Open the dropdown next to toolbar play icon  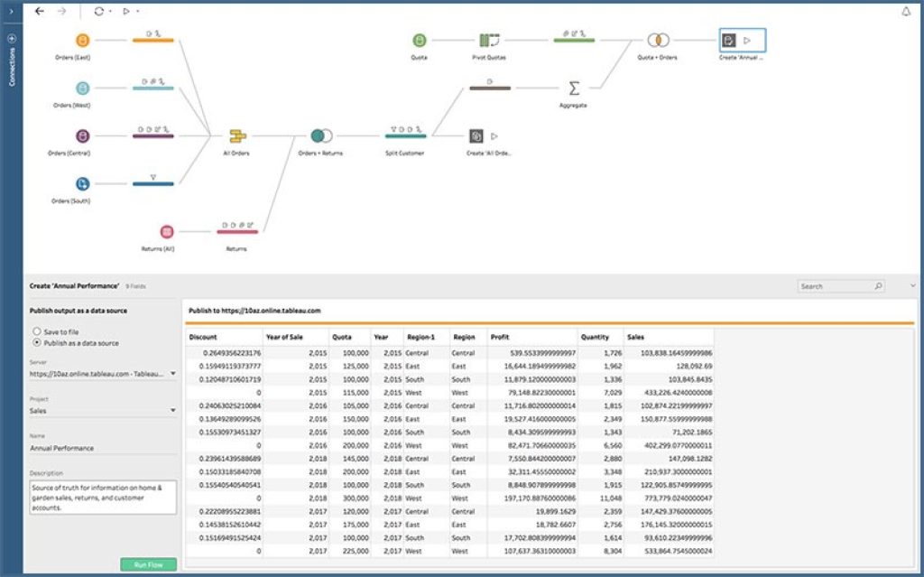coord(138,11)
